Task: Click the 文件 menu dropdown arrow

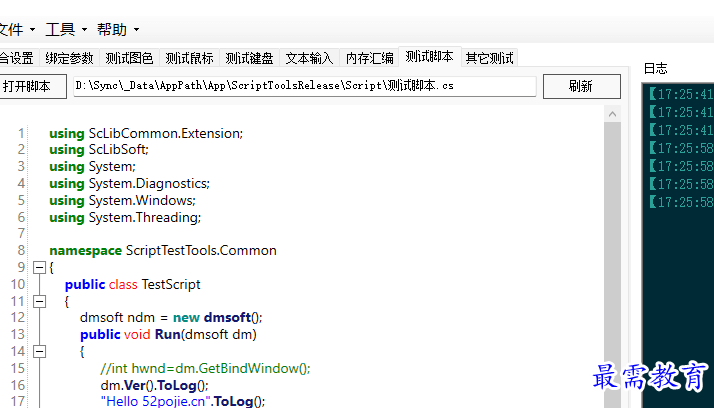Action: pyautogui.click(x=32, y=30)
